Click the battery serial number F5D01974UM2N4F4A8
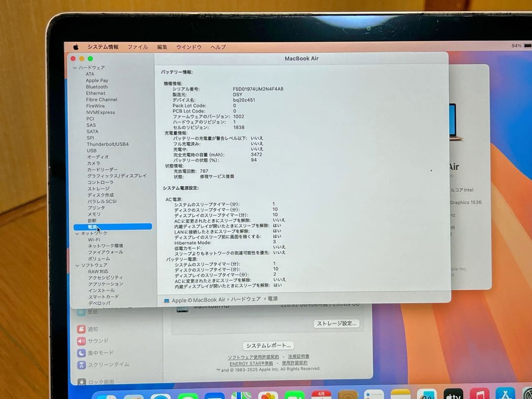The height and width of the screenshot is (399, 532). click(x=258, y=89)
